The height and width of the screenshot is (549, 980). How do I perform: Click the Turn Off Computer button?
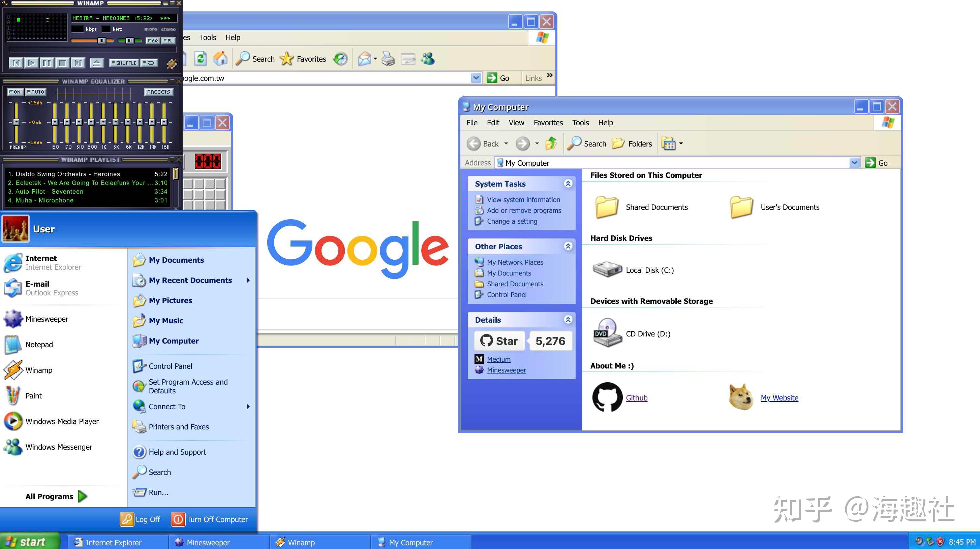point(209,519)
